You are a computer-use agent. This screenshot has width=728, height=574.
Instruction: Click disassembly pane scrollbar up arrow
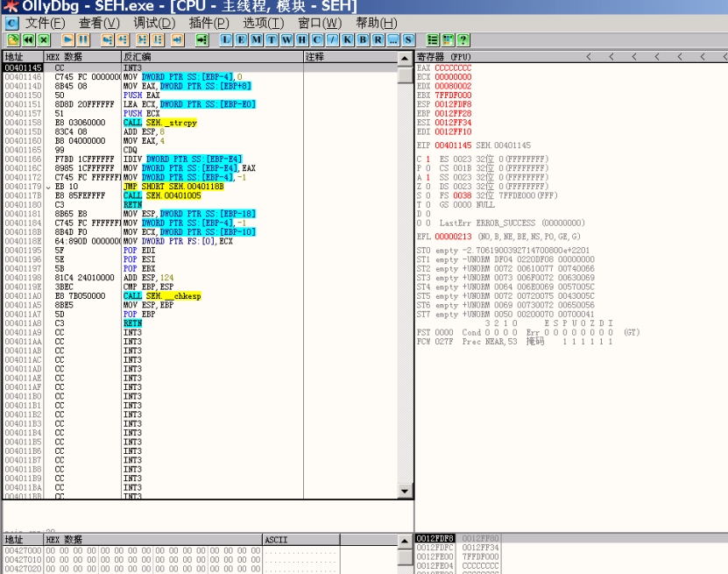tap(404, 59)
